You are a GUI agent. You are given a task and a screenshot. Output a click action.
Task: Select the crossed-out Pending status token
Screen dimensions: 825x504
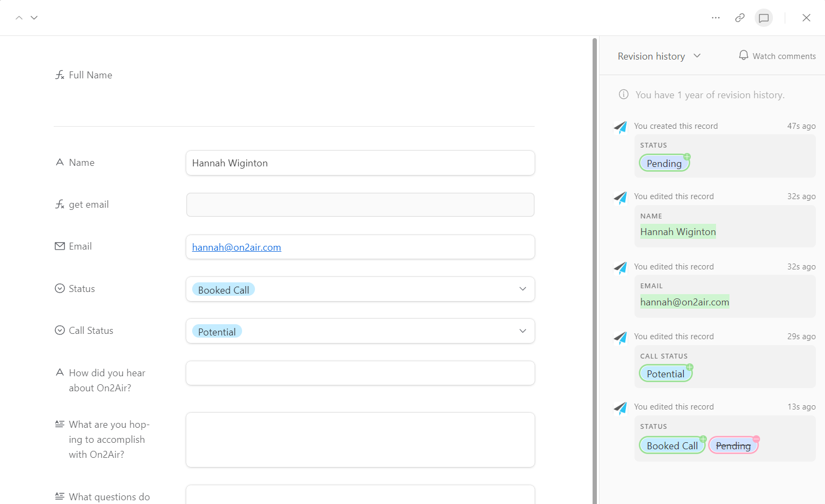733,445
